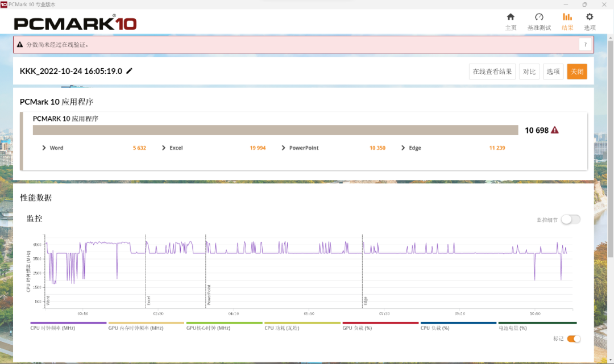
Task: Expand the Excel score details
Action: pos(164,148)
